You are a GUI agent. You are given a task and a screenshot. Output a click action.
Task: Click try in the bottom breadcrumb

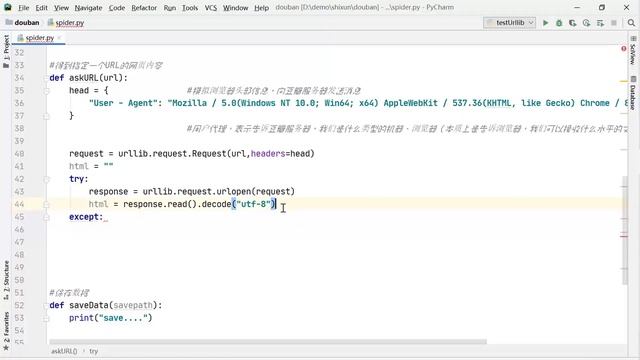pyautogui.click(x=93, y=351)
